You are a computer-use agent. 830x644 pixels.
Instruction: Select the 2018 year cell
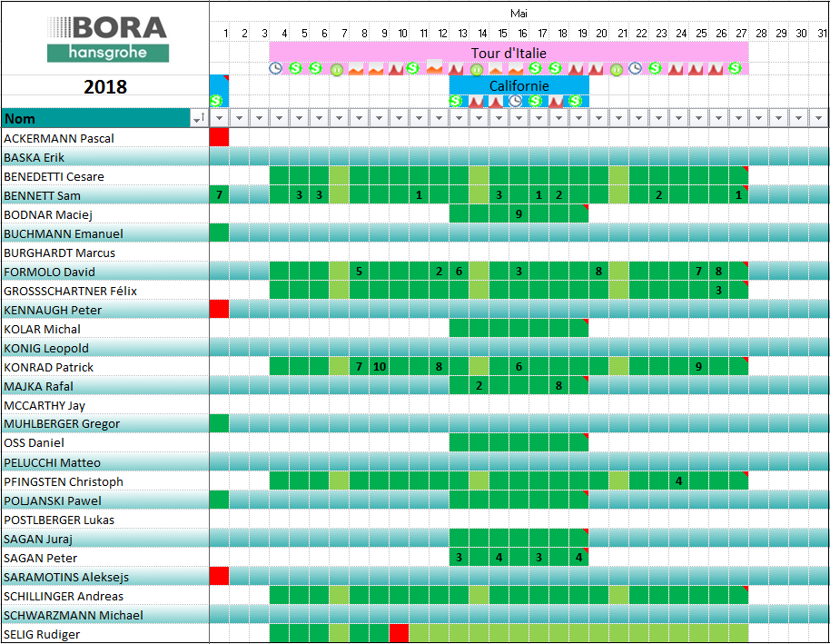coord(105,86)
